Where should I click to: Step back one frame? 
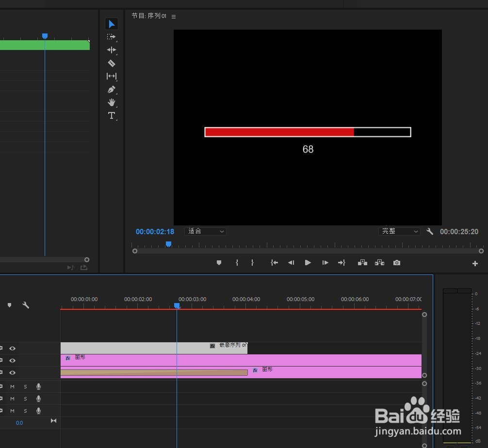(291, 263)
